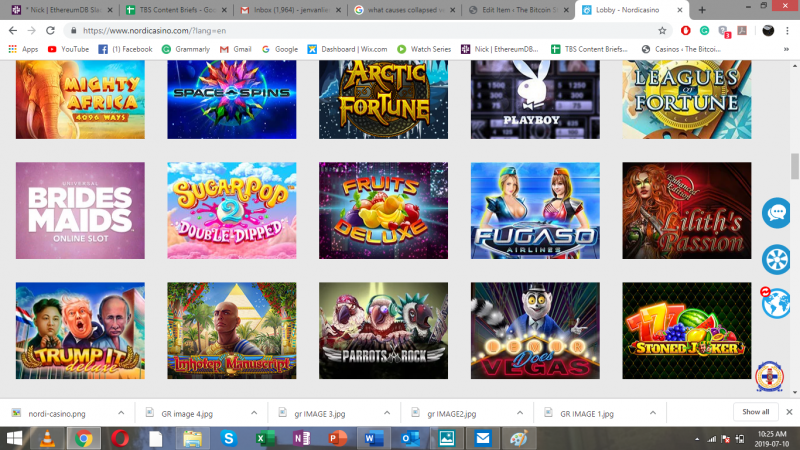Open Dashboard Wix.com bookmark

347,49
